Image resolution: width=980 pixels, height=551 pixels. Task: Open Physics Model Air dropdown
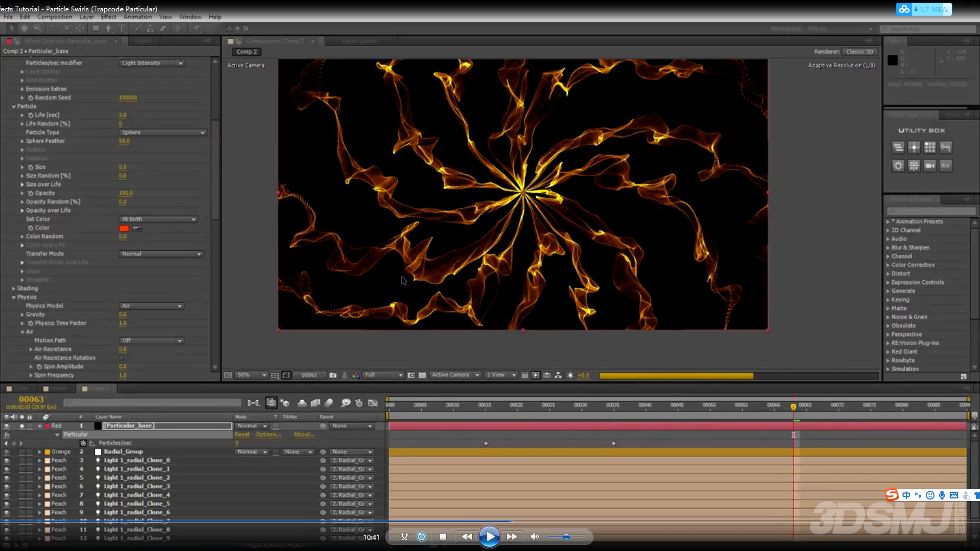tap(151, 306)
